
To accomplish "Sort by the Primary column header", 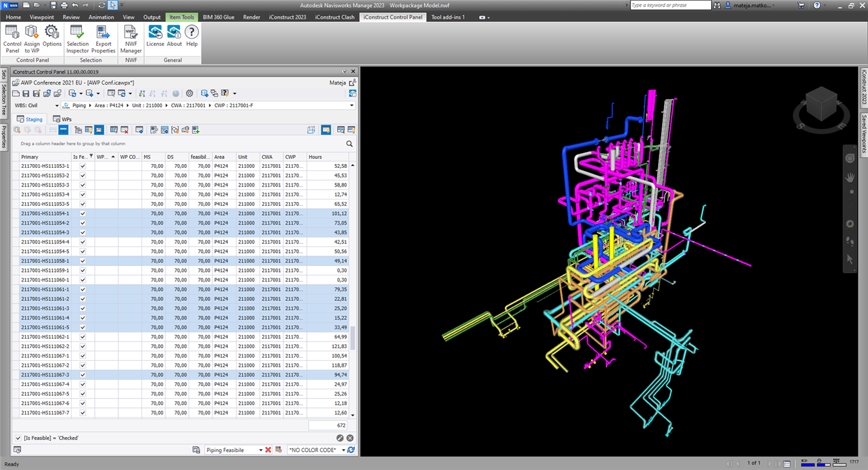I will 45,157.
